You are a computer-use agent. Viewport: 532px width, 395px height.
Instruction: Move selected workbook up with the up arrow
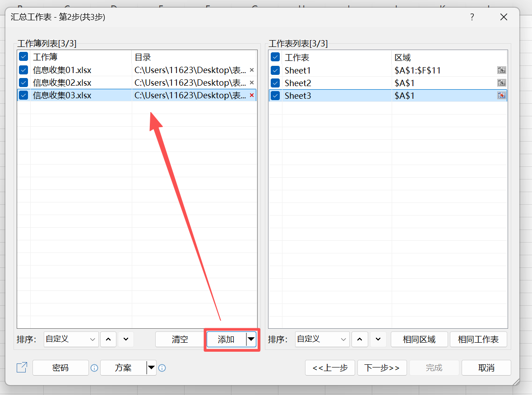[x=108, y=339]
